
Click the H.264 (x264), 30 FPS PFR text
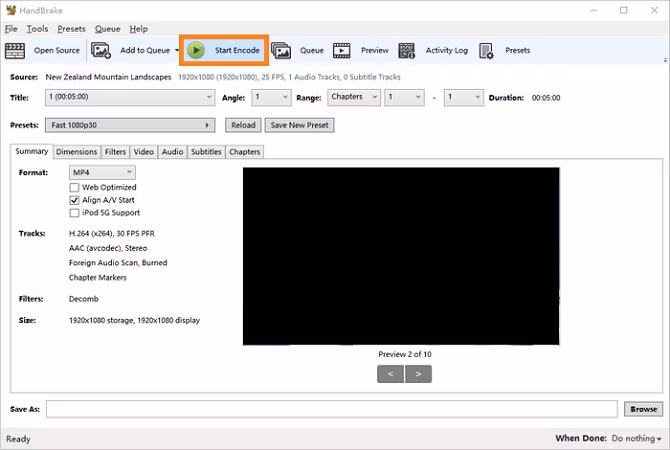click(x=112, y=233)
